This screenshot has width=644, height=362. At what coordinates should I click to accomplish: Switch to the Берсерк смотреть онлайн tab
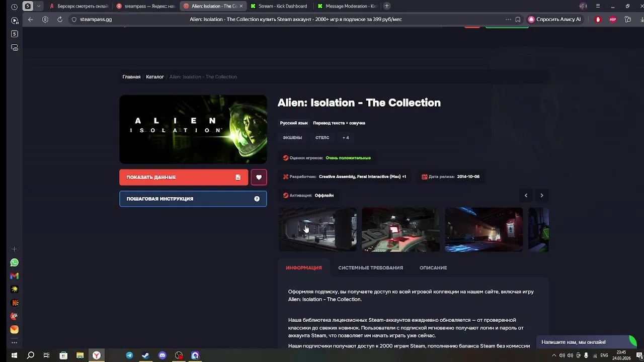(x=79, y=6)
